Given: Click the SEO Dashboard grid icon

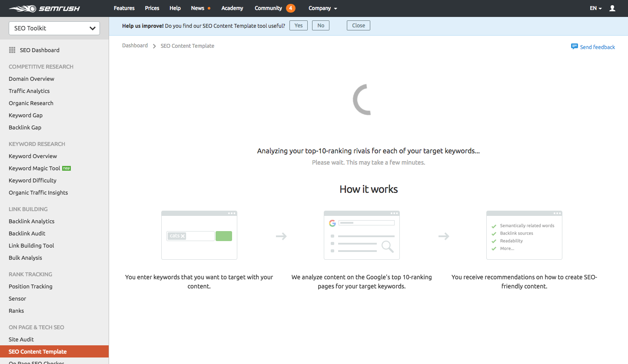Looking at the screenshot, I should click(12, 50).
